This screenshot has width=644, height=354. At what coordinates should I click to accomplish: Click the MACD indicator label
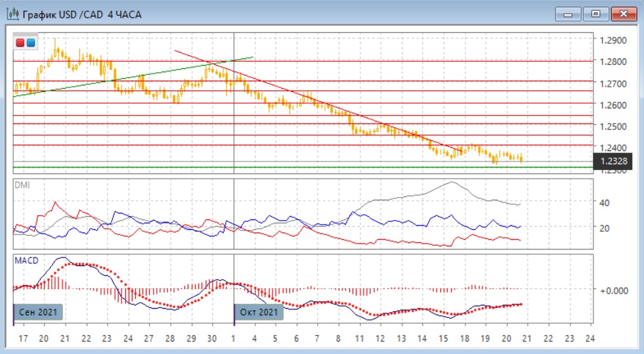[26, 260]
